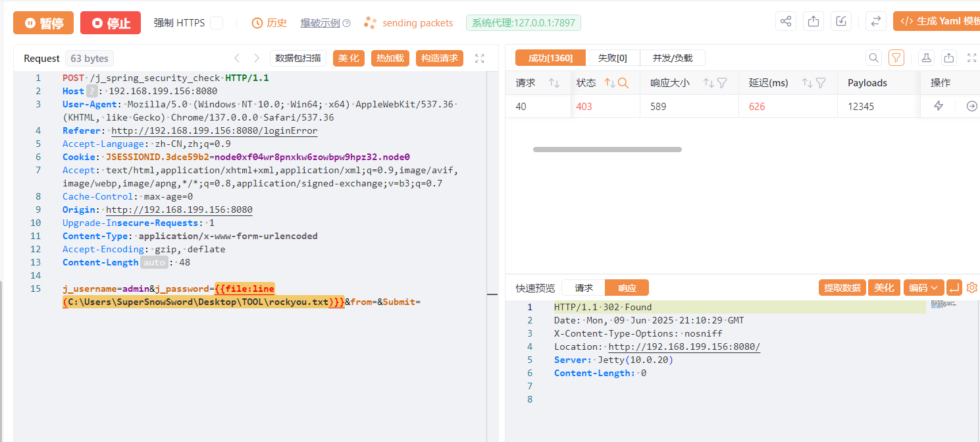Click the red 停止 (stop) button
980x442 pixels.
111,23
